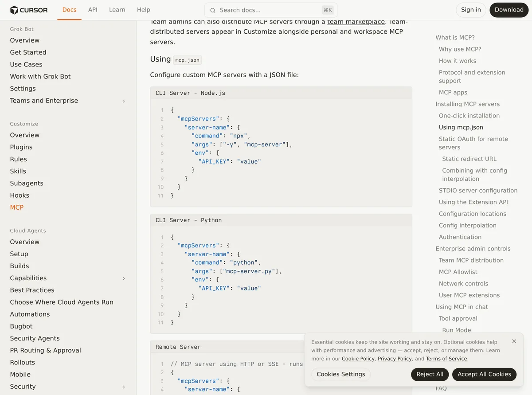This screenshot has height=395, width=532.
Task: Jump to STDIO server configuration
Action: (478, 191)
